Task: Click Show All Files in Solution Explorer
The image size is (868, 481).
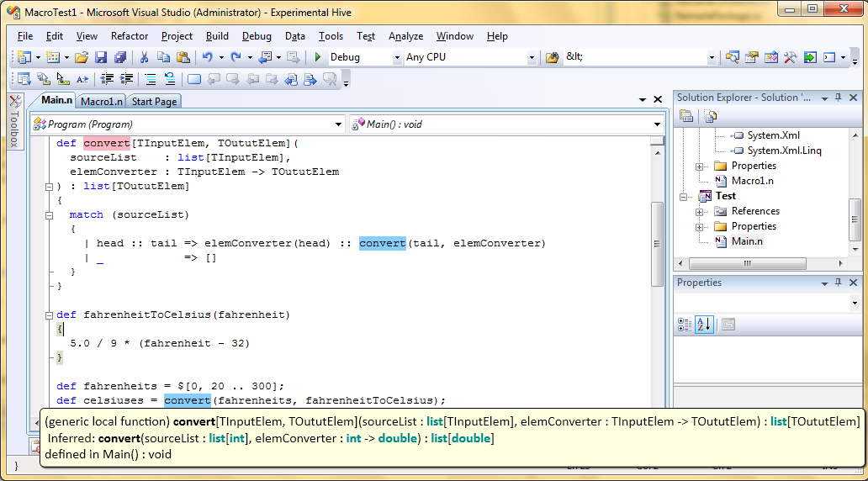Action: 711,116
